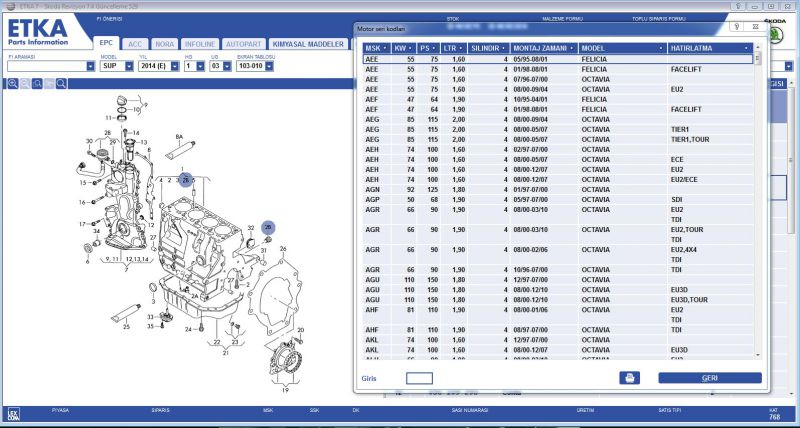Open filter arrow on MODEL column header
Image resolution: width=800 pixels, height=428 pixels.
point(661,48)
